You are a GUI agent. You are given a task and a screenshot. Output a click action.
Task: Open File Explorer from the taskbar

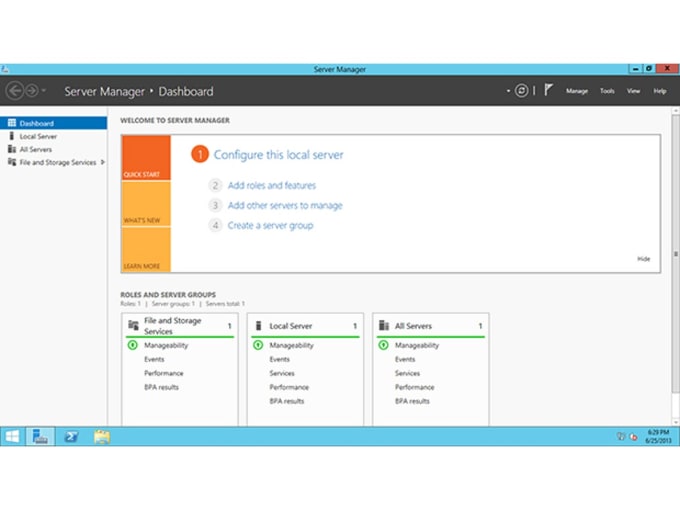[102, 436]
